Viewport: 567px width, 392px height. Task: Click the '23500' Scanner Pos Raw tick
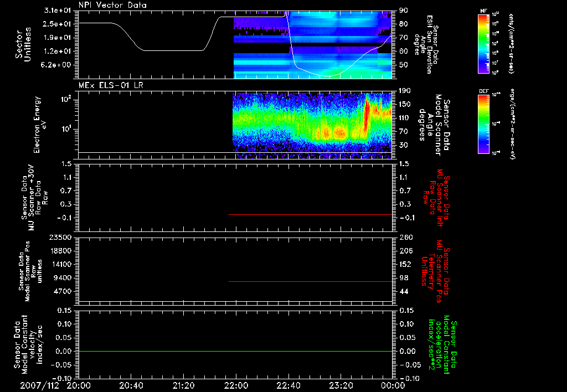[x=60, y=238]
